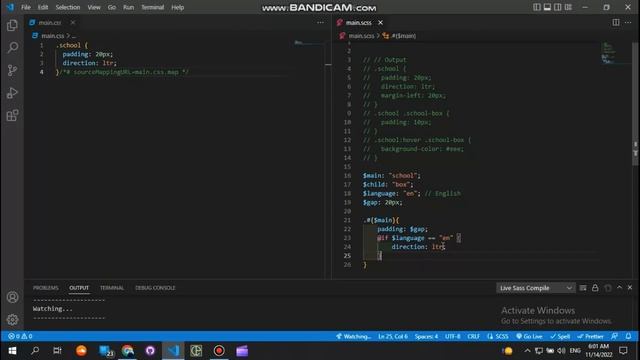
Task: Open More Actions for left editor group
Action: pyautogui.click(x=320, y=22)
